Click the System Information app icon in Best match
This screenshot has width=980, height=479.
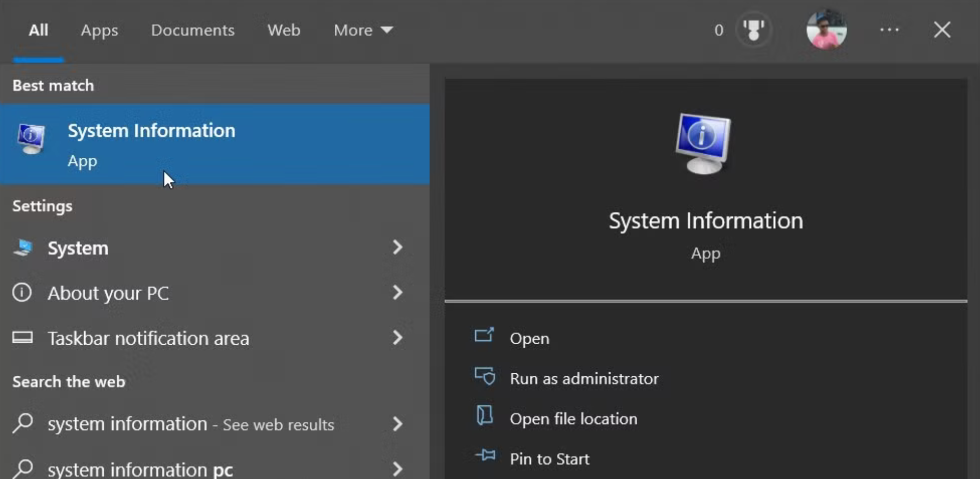click(31, 139)
